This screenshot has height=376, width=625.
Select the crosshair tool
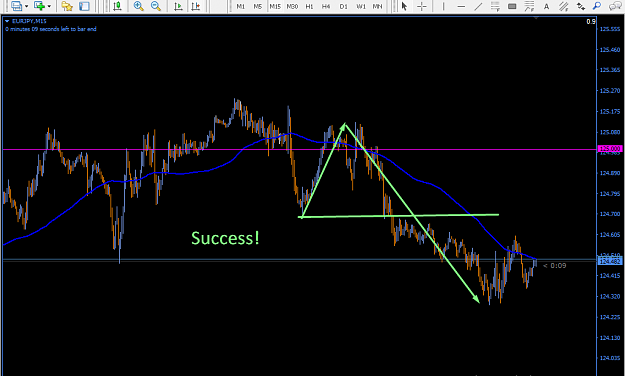coord(422,6)
